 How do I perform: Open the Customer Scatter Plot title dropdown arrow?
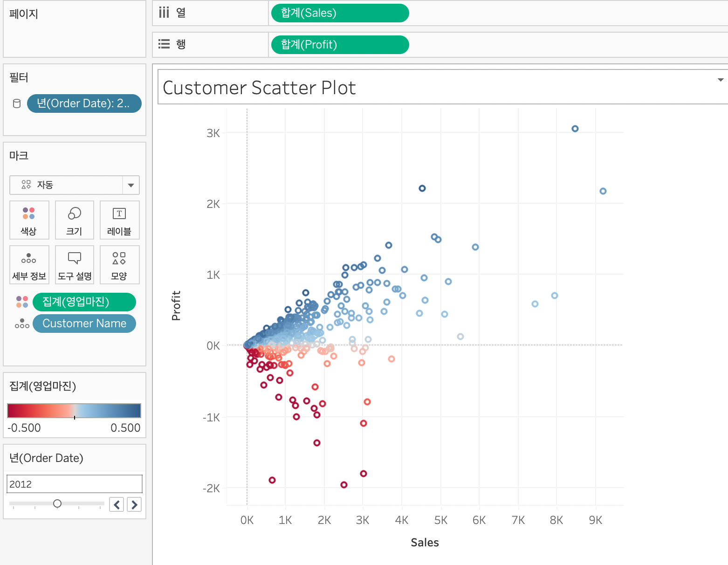tap(721, 80)
